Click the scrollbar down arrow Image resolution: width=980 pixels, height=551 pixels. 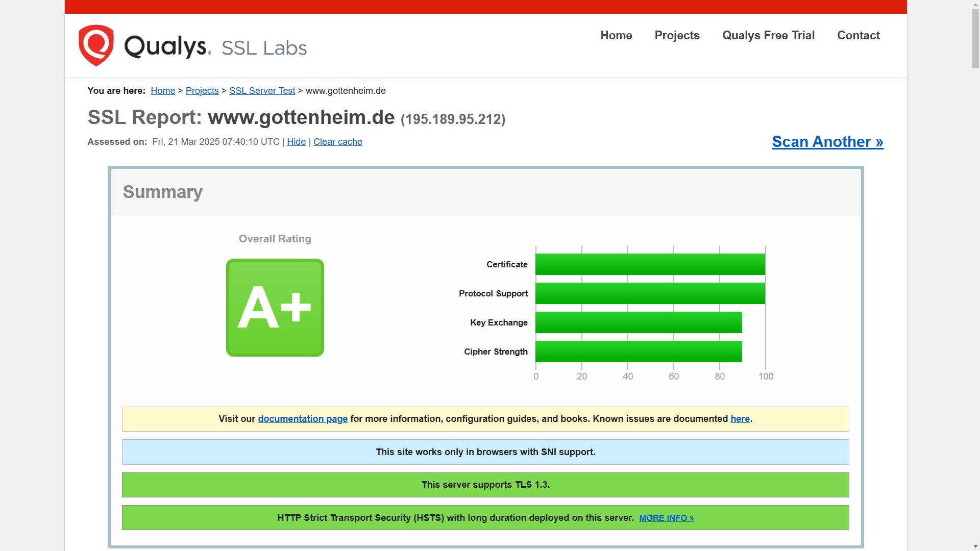click(975, 546)
